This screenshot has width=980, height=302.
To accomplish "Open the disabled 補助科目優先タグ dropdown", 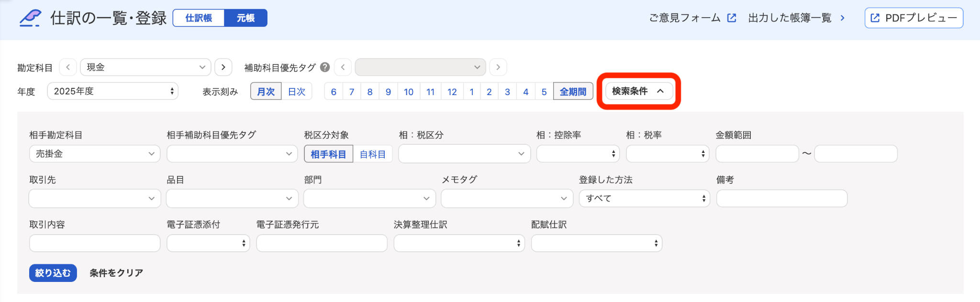I will tap(420, 67).
